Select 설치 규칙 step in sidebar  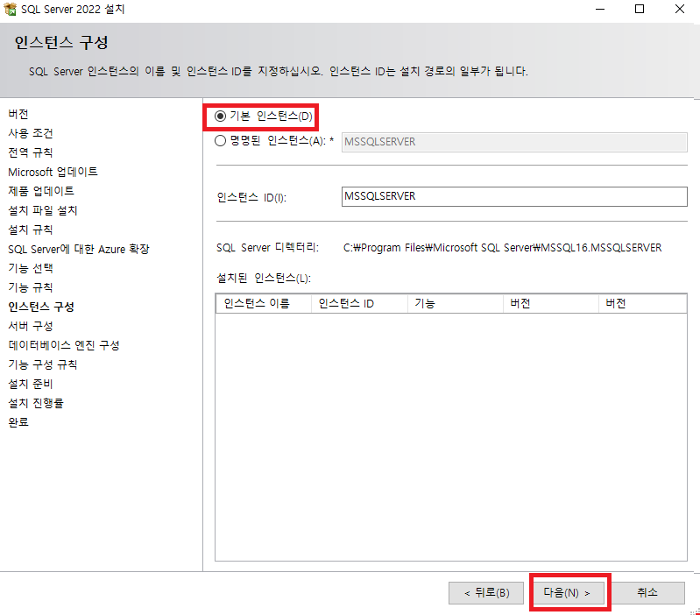click(31, 230)
